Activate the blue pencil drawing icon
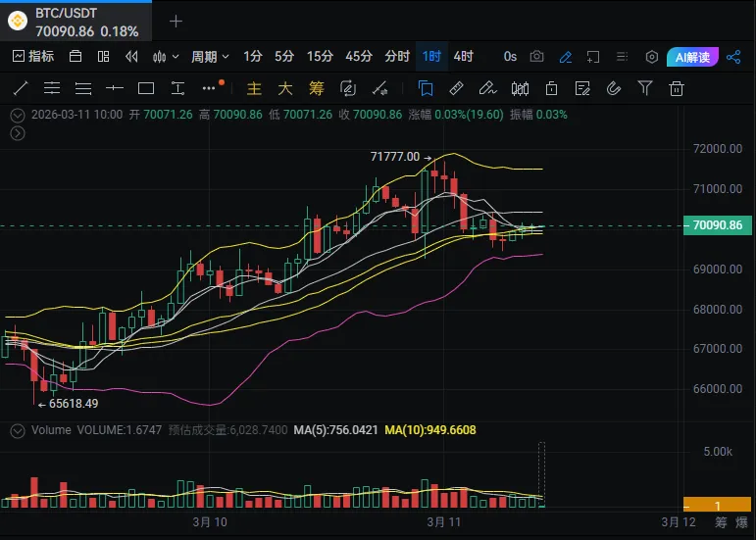The width and height of the screenshot is (756, 540). coord(565,57)
